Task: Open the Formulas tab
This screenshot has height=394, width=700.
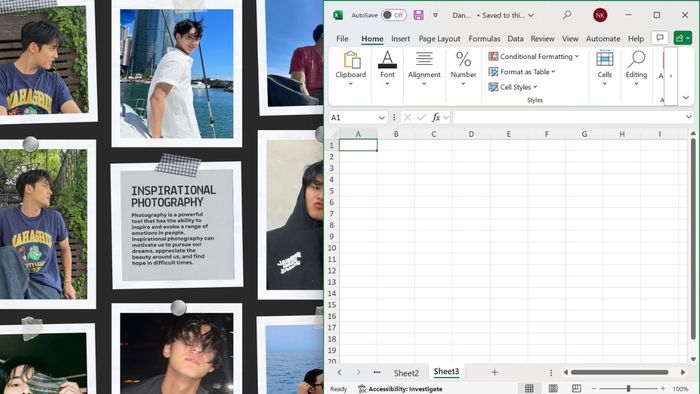Action: coord(484,39)
